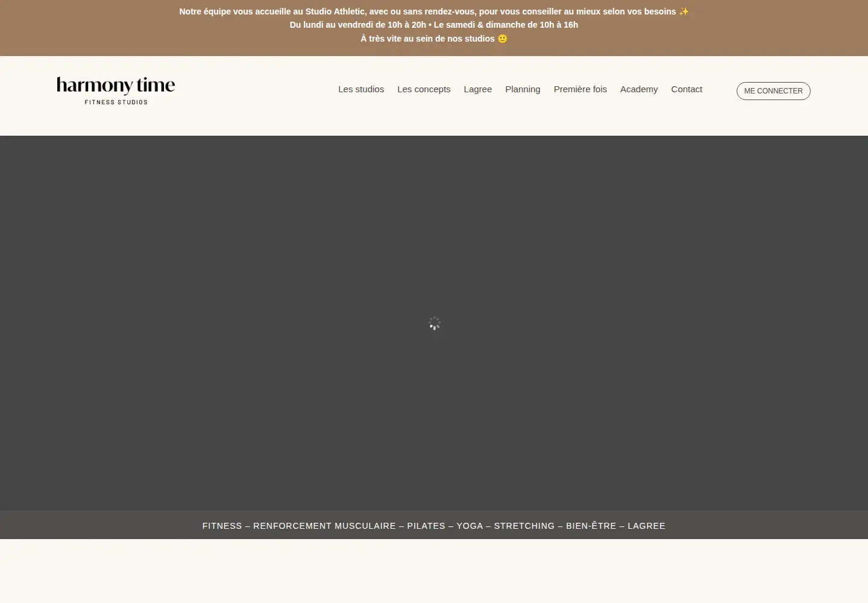Screen dimensions: 868x603
Task: Go to the Lagree page
Action: click(x=478, y=89)
